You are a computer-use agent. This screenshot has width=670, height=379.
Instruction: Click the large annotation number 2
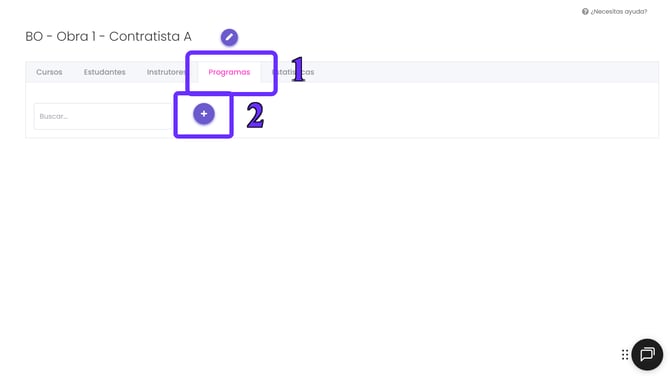(255, 115)
